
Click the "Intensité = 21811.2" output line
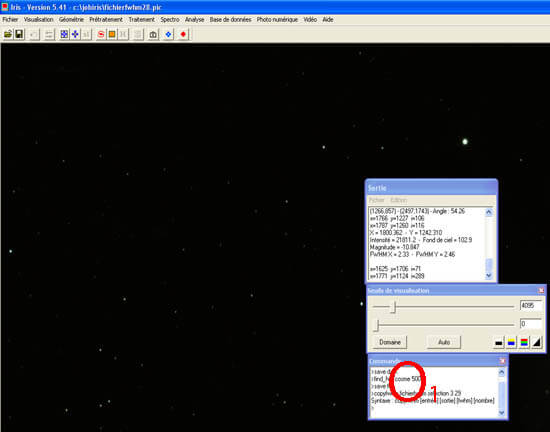[x=421, y=240]
